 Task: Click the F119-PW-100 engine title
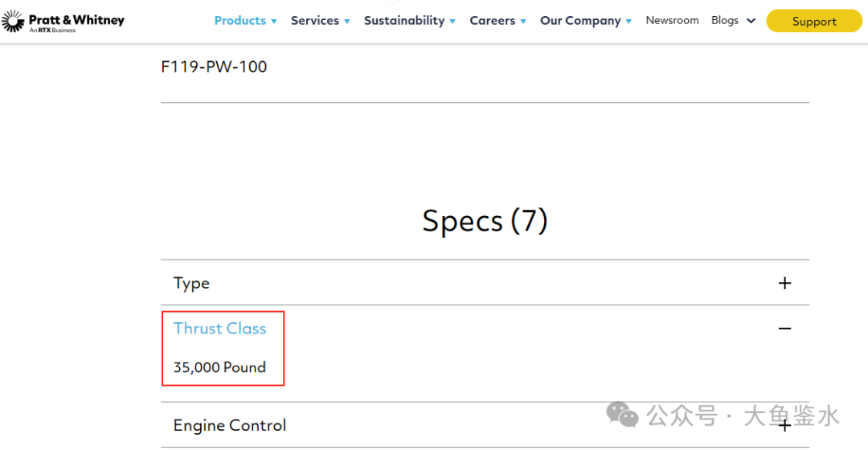[214, 67]
